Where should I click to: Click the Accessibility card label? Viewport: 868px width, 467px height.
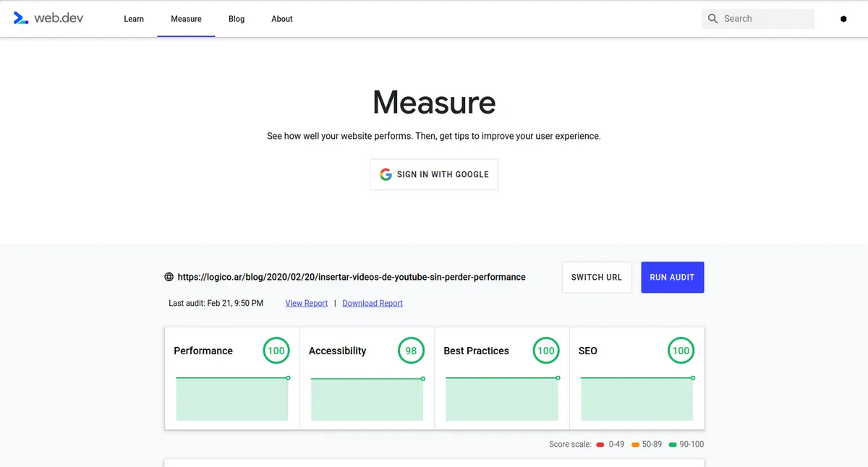pyautogui.click(x=338, y=351)
